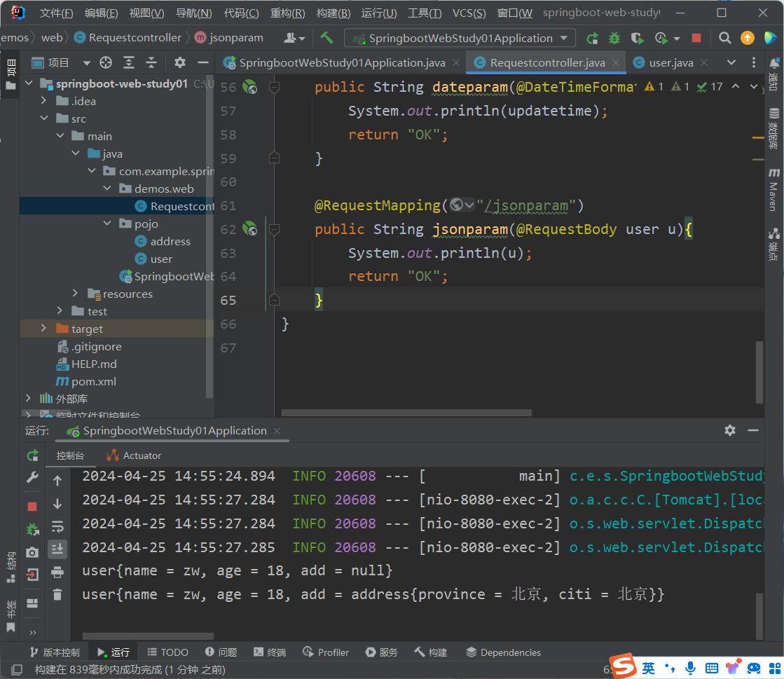
Task: Switch to the user.java editor tab
Action: [x=670, y=63]
